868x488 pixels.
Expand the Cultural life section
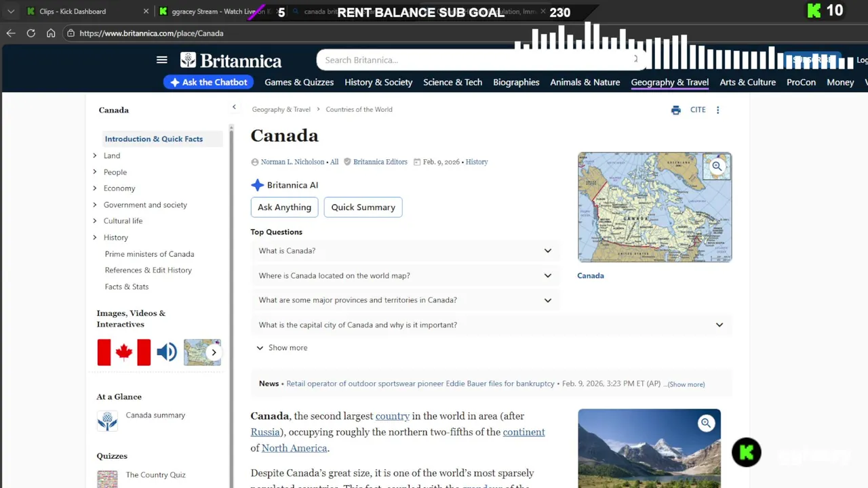click(x=95, y=221)
